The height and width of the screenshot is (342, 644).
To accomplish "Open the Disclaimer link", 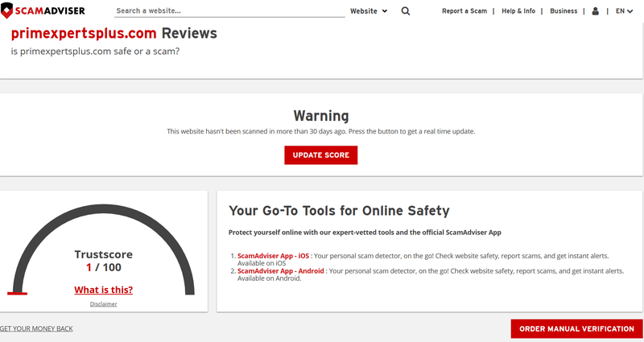I will (104, 304).
